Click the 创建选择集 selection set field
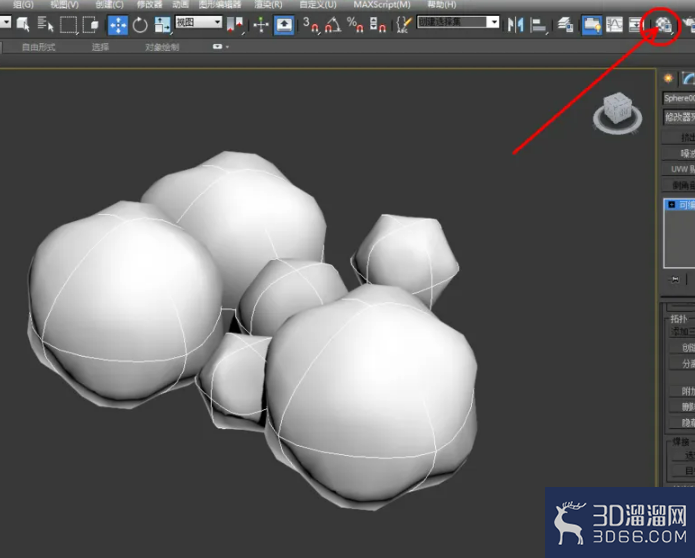The height and width of the screenshot is (558, 695). point(452,22)
